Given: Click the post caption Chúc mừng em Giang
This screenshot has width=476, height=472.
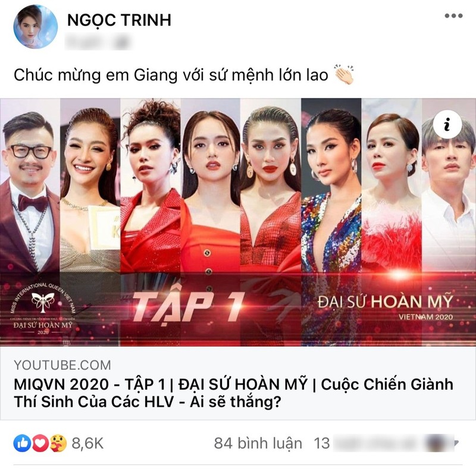Looking at the screenshot, I should [x=171, y=75].
